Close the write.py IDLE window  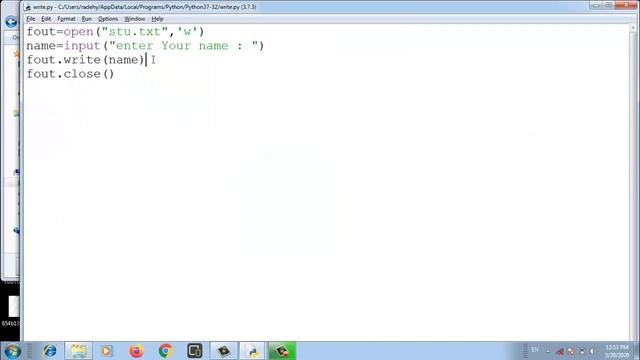[625, 5]
